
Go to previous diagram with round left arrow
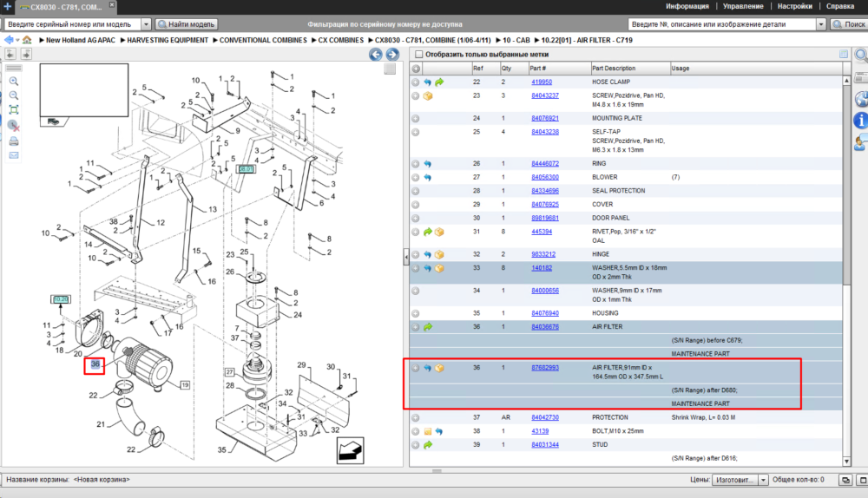click(x=375, y=55)
